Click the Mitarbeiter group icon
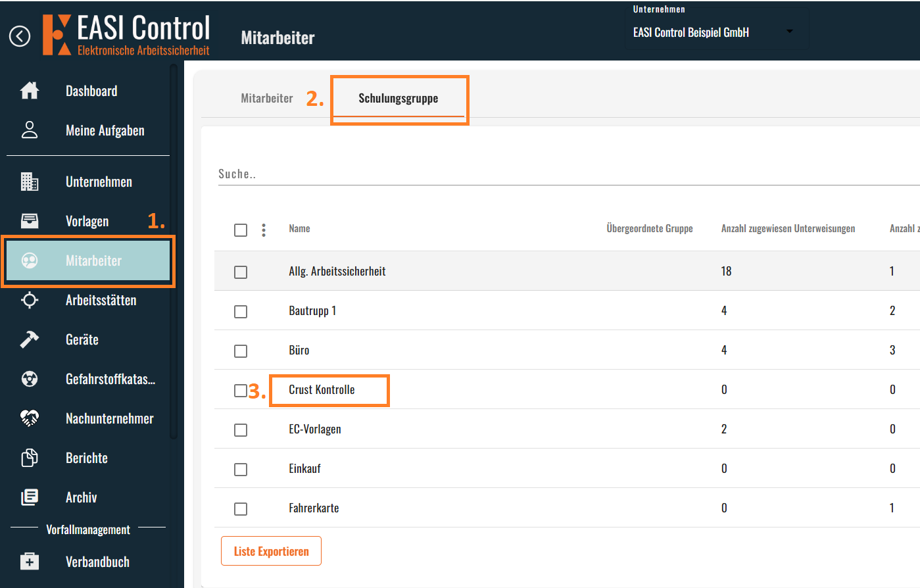The height and width of the screenshot is (588, 920). tap(30, 260)
